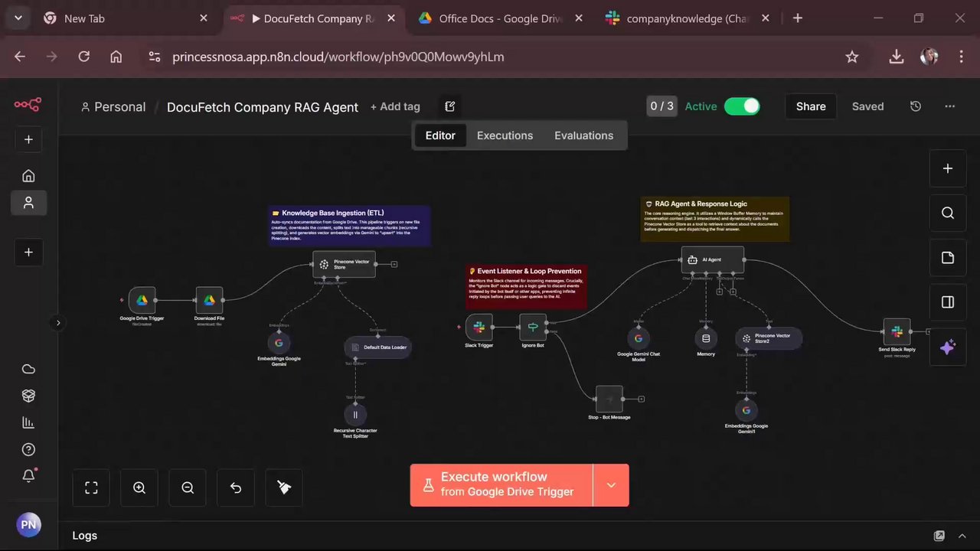Open the Insights bar chart icon

28,422
